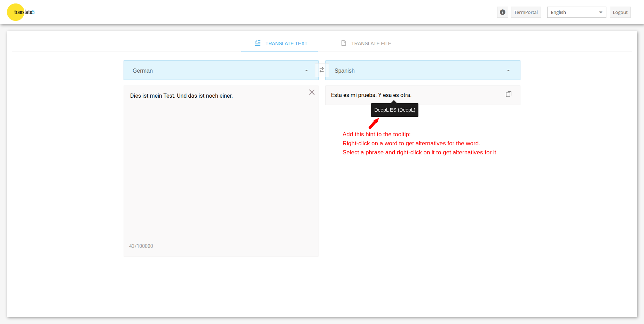This screenshot has height=324, width=644.
Task: Click the Translate File document icon
Action: [x=344, y=43]
